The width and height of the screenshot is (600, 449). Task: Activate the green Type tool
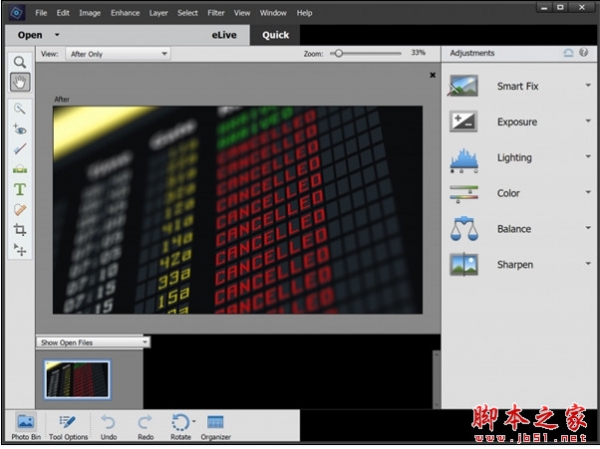(20, 189)
